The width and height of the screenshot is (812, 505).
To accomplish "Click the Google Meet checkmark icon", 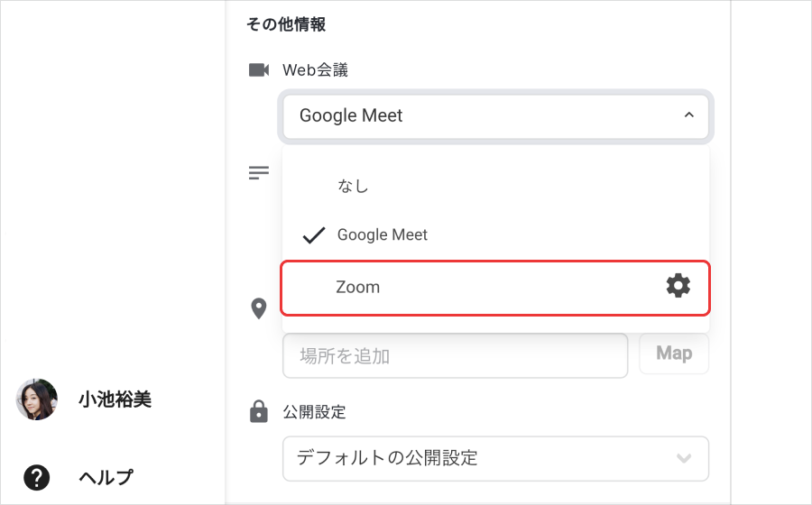I will coord(314,235).
